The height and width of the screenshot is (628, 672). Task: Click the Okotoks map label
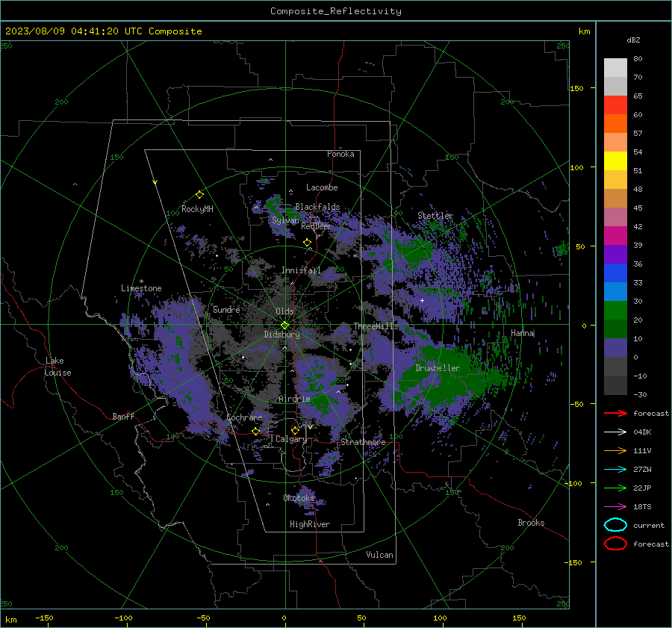click(x=299, y=497)
